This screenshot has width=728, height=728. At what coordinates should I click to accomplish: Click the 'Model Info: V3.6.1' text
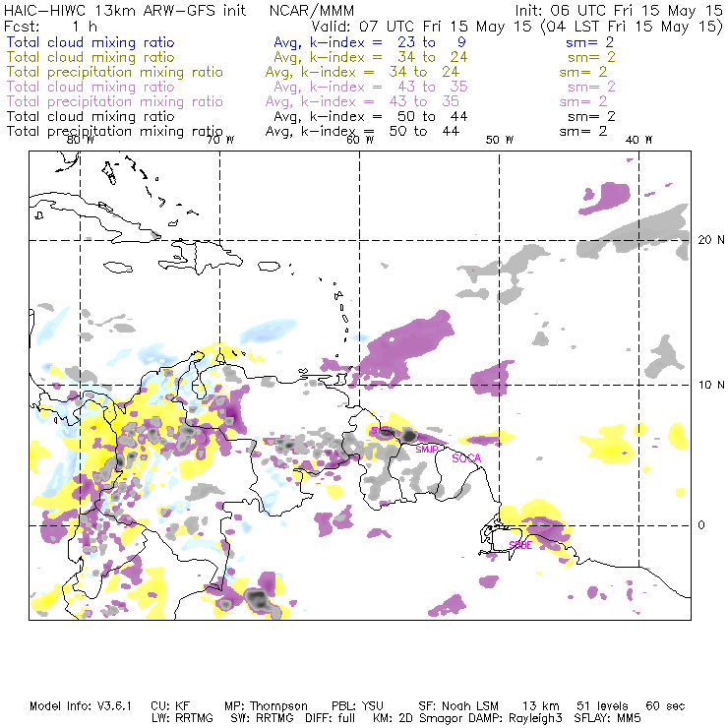click(81, 706)
